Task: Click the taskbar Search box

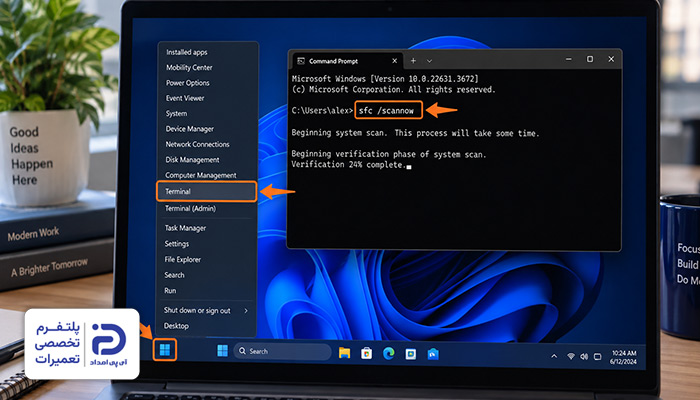Action: coord(282,351)
